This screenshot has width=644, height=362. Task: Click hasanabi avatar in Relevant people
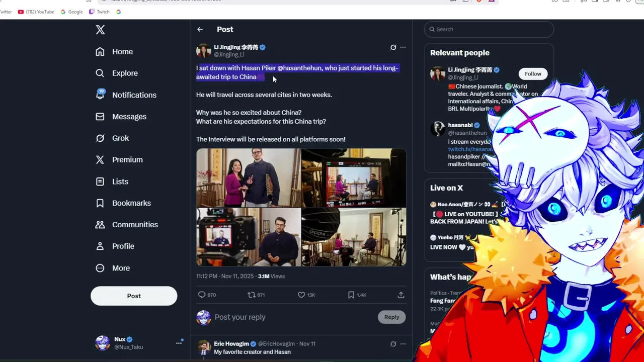[x=438, y=129]
